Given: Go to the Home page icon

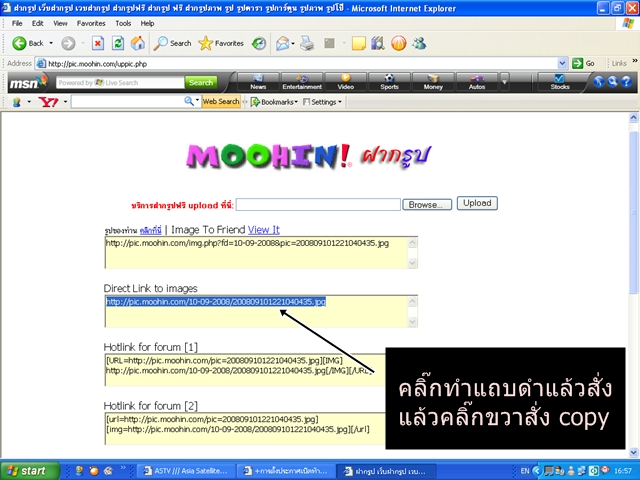Looking at the screenshot, I should coord(138,43).
